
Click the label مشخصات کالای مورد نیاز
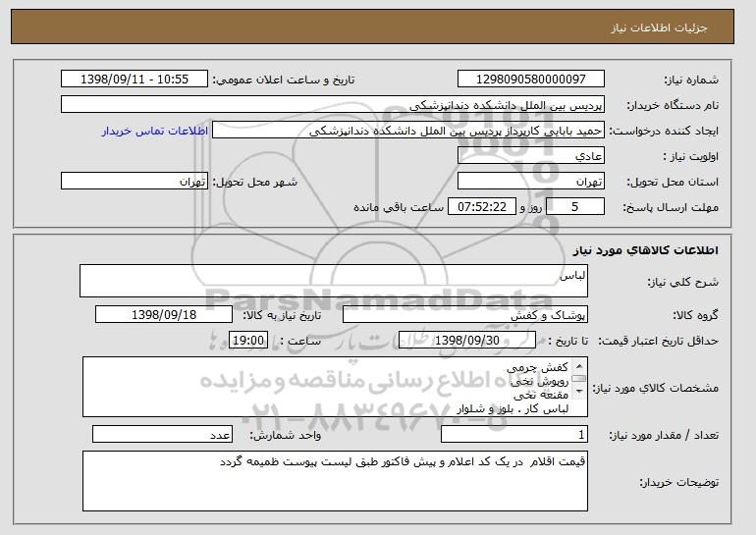click(x=655, y=388)
